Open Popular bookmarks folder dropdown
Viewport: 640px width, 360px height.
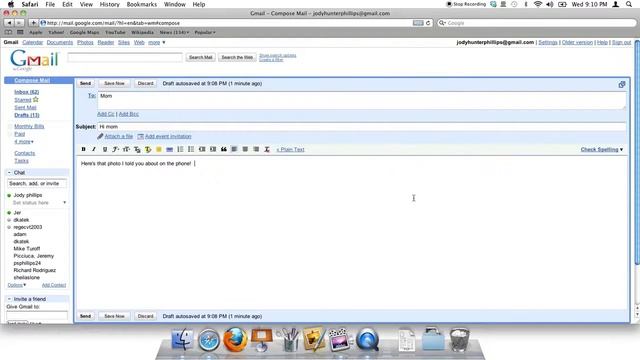coord(205,32)
